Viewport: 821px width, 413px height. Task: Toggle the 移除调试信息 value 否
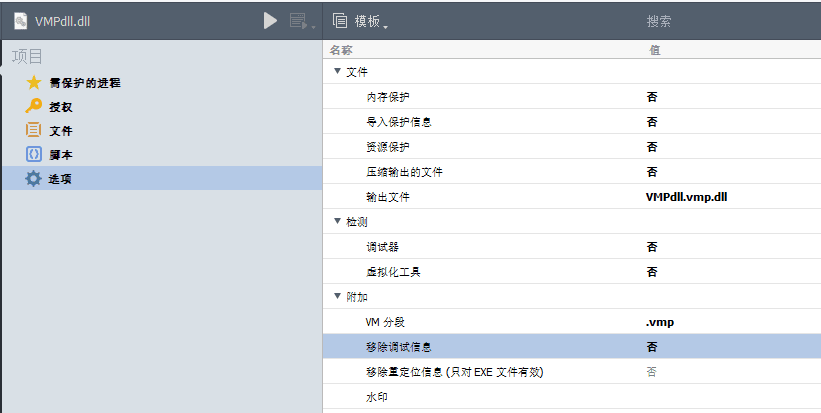[651, 347]
